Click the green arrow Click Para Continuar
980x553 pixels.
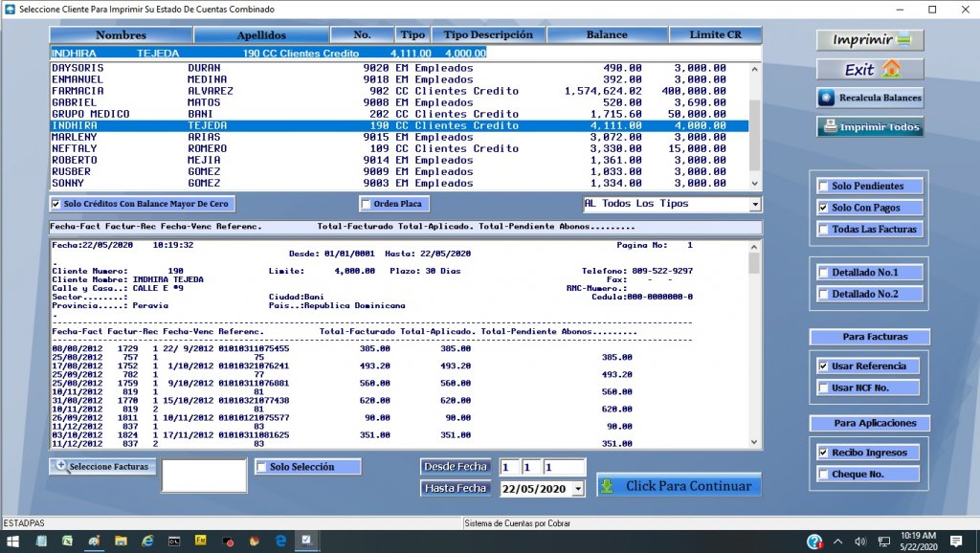[x=679, y=486]
